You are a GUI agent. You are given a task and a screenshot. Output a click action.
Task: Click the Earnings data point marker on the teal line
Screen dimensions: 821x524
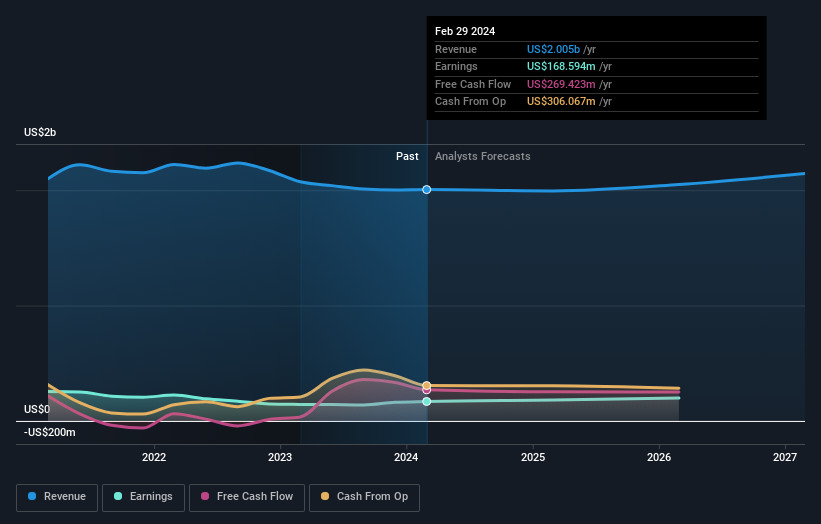pos(427,402)
